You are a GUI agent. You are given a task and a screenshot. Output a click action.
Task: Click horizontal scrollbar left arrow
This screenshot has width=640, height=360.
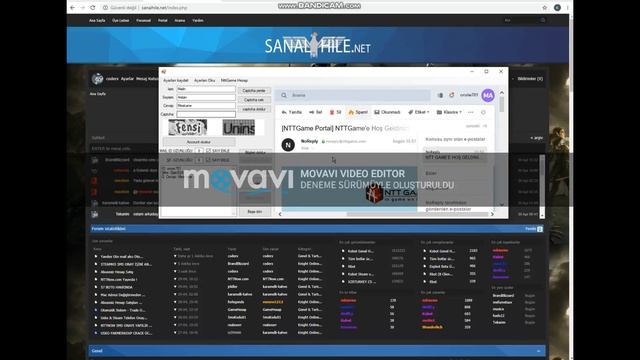[280, 214]
